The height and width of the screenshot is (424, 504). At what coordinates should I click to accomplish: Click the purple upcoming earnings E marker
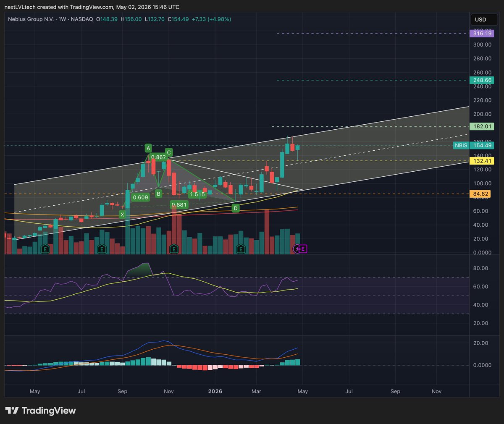pos(303,249)
